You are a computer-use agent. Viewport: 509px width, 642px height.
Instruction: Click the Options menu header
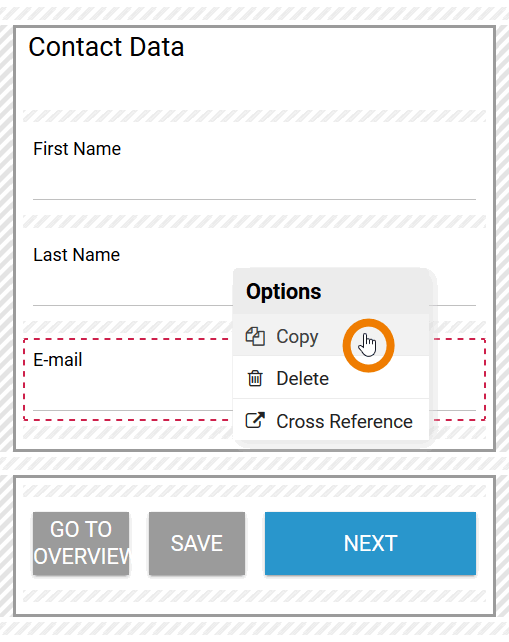pos(331,292)
